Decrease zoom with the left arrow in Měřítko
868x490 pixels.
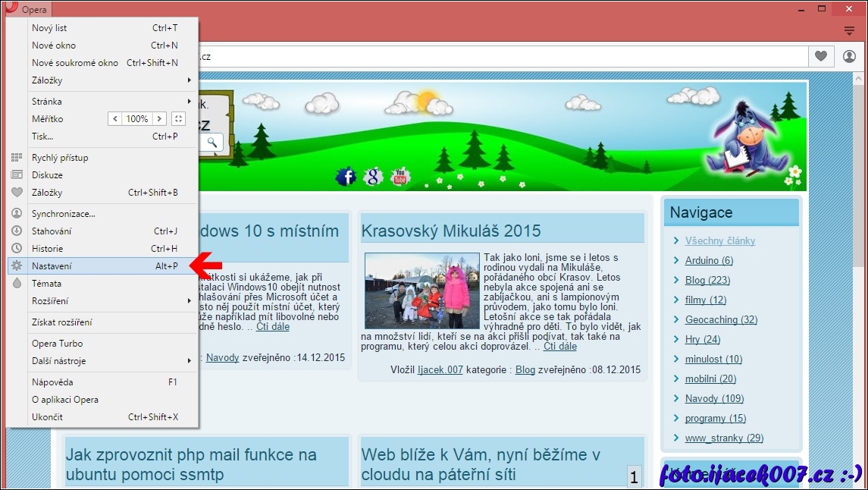tap(115, 119)
